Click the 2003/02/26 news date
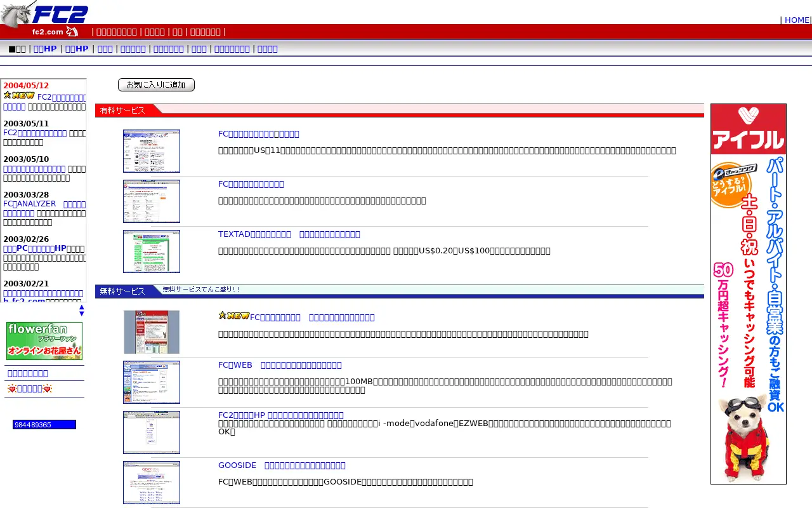 (x=26, y=239)
